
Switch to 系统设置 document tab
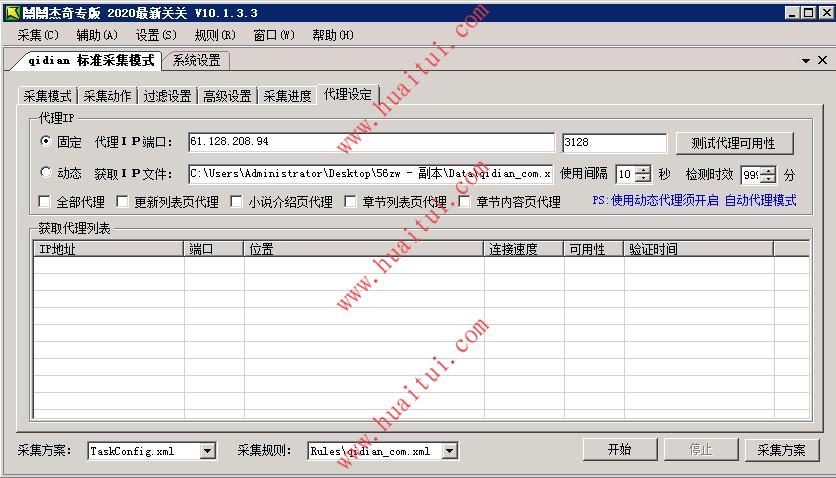point(196,60)
